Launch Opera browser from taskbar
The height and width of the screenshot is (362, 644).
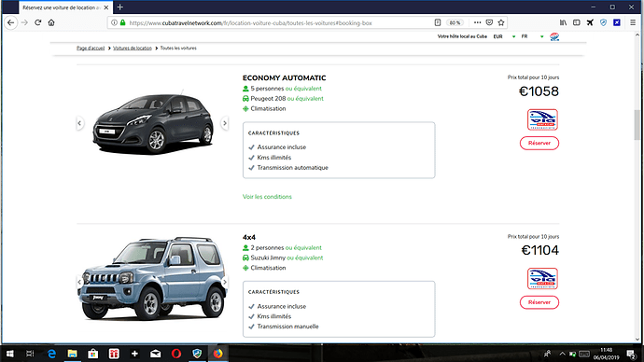click(x=176, y=354)
